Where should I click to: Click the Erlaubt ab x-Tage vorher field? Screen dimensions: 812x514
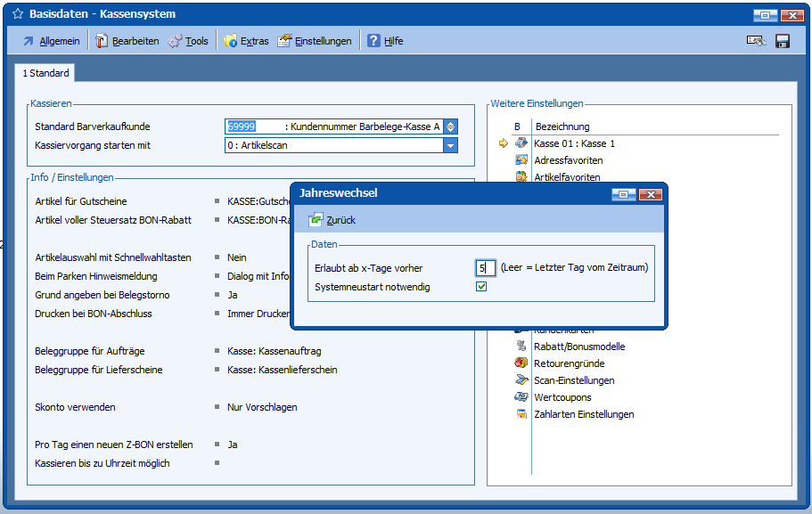[485, 267]
